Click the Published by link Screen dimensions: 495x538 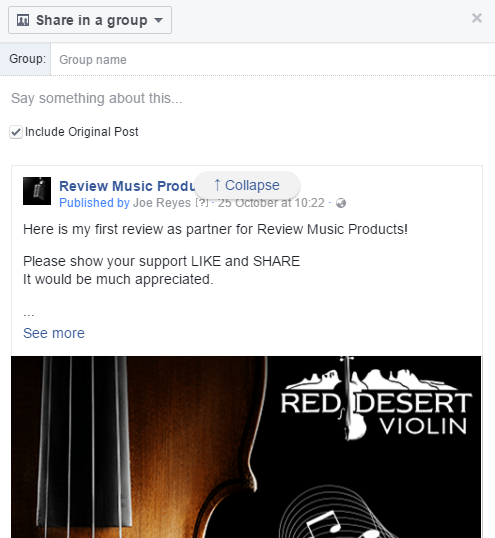[94, 203]
